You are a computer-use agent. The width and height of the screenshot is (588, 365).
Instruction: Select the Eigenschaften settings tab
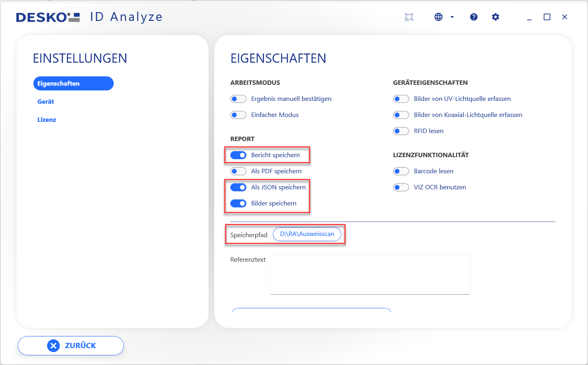click(x=73, y=84)
